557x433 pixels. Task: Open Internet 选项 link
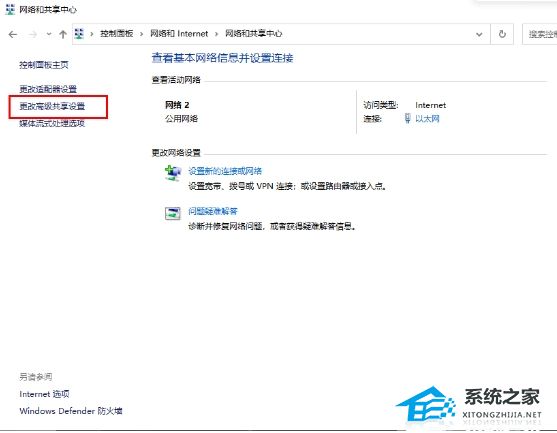[x=44, y=394]
